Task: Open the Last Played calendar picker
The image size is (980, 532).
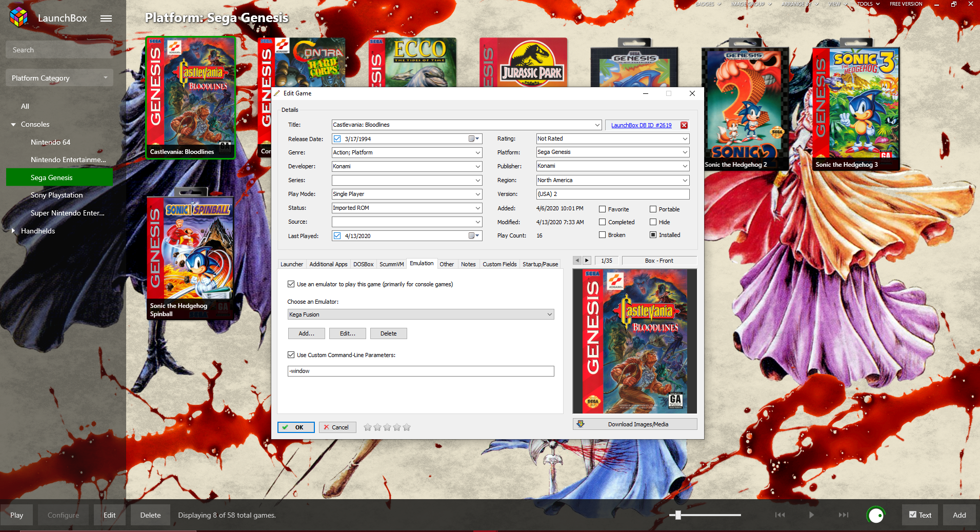Action: (x=474, y=236)
